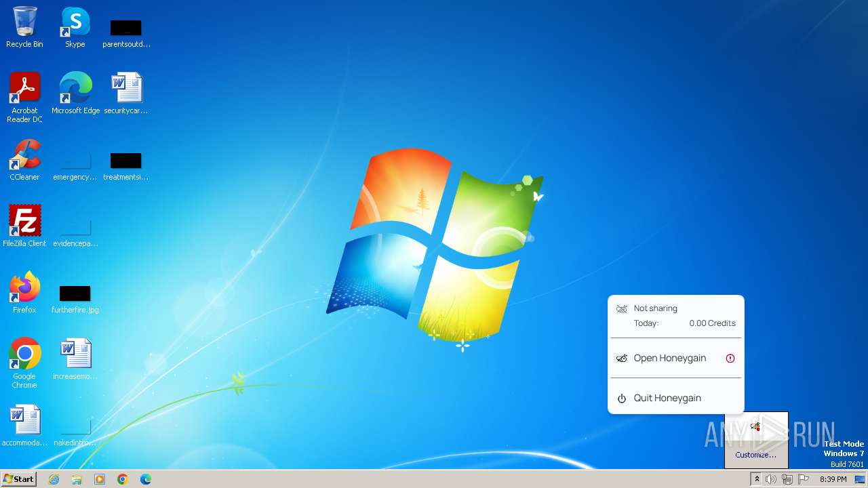Launch Windows Media Player from taskbar
868x488 pixels.
(x=100, y=479)
